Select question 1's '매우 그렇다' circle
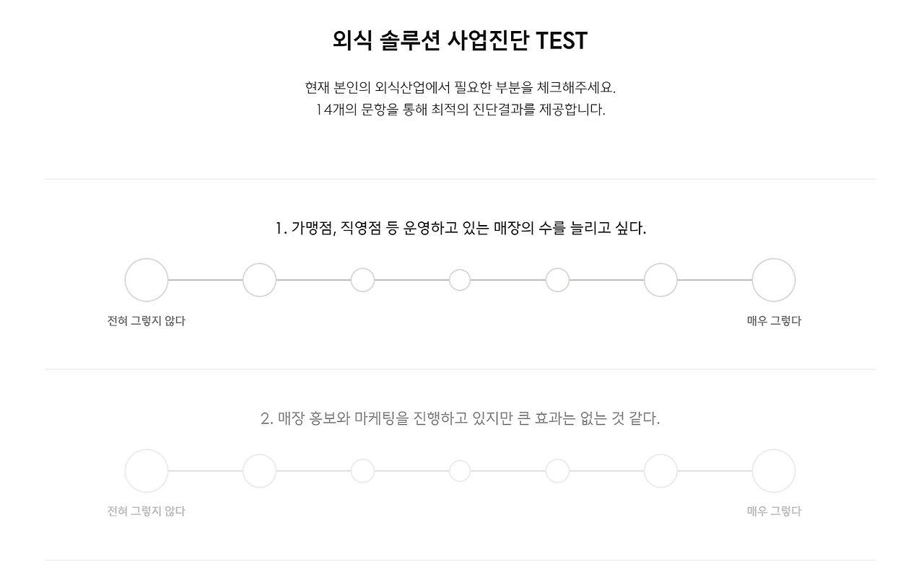924x585 pixels. point(774,280)
